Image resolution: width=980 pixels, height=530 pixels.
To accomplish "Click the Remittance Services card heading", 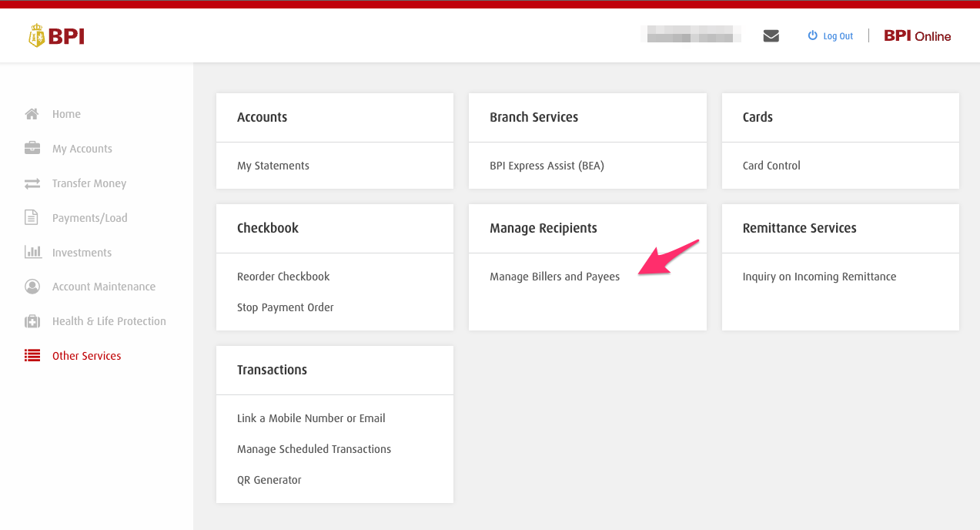I will pos(800,228).
